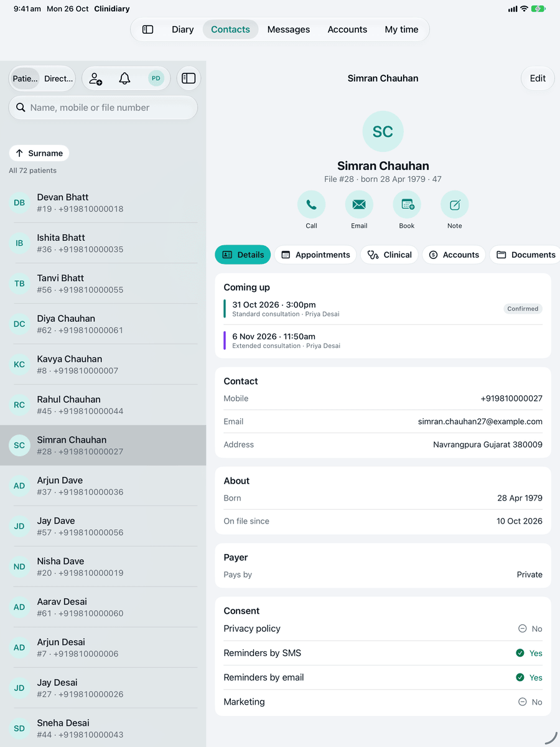Show the Details section tab
The width and height of the screenshot is (560, 747).
point(243,255)
